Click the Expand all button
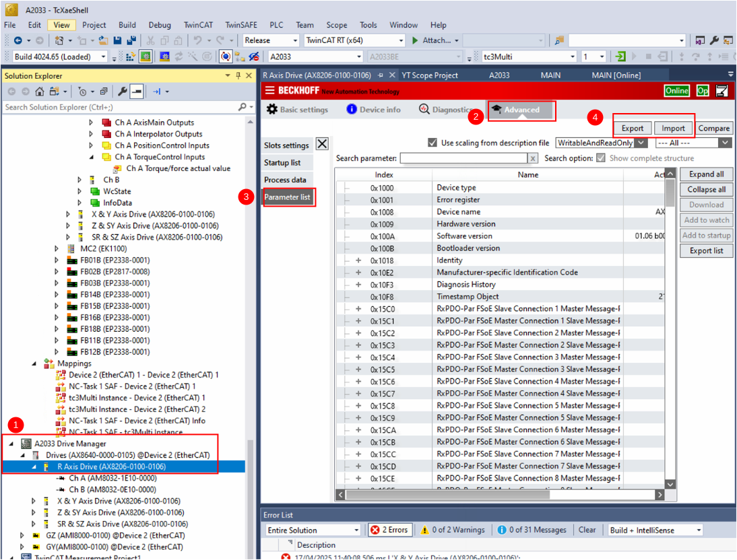Viewport: 737px width, 560px height. click(705, 174)
